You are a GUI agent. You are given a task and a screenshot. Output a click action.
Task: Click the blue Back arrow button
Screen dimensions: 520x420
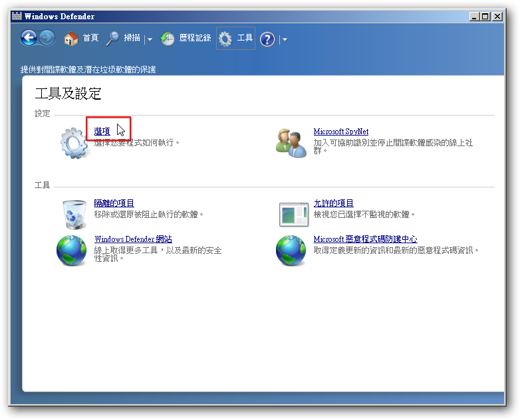pyautogui.click(x=29, y=39)
